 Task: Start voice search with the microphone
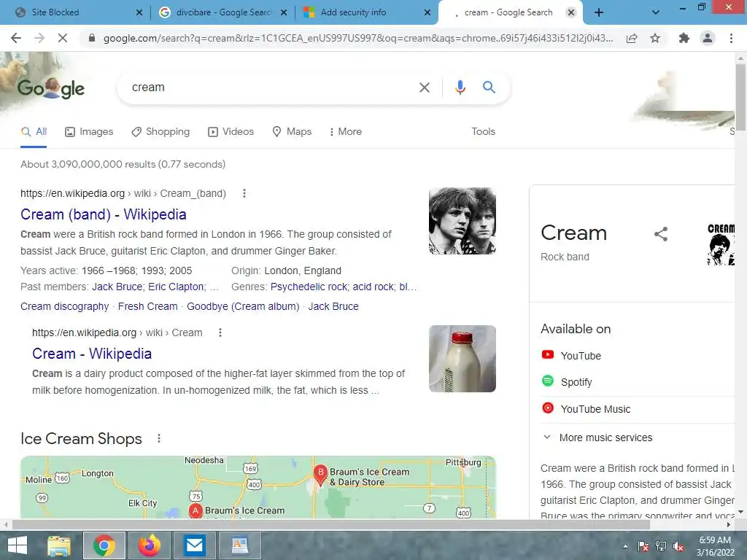[460, 87]
